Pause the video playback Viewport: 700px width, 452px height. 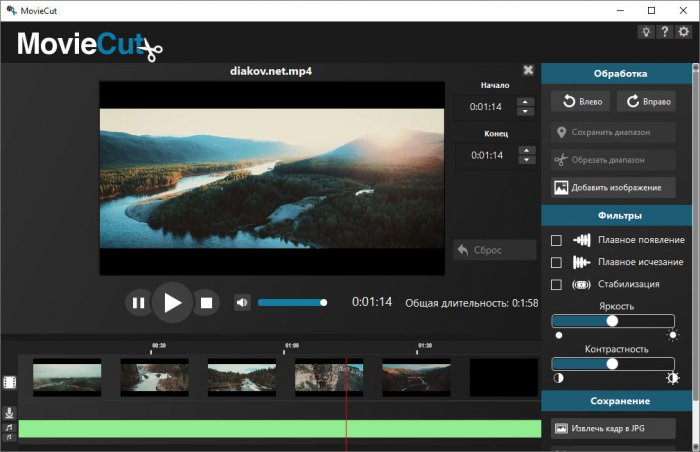[139, 302]
